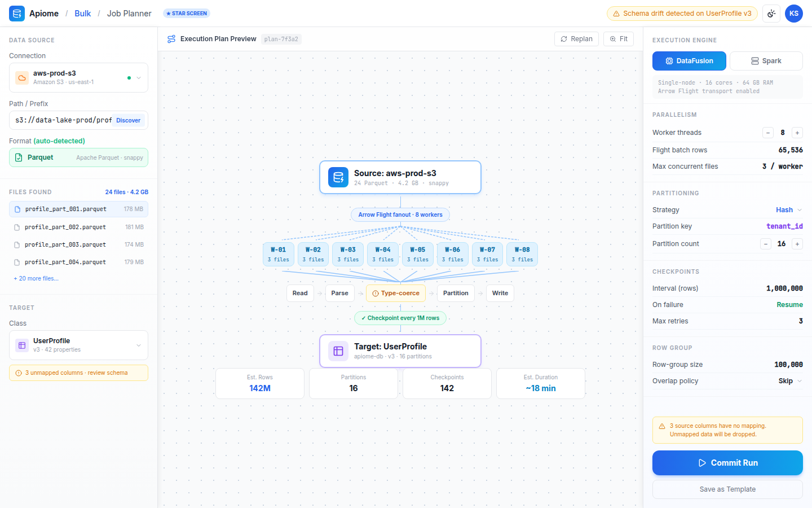Increase Partition count with plus button

click(797, 244)
